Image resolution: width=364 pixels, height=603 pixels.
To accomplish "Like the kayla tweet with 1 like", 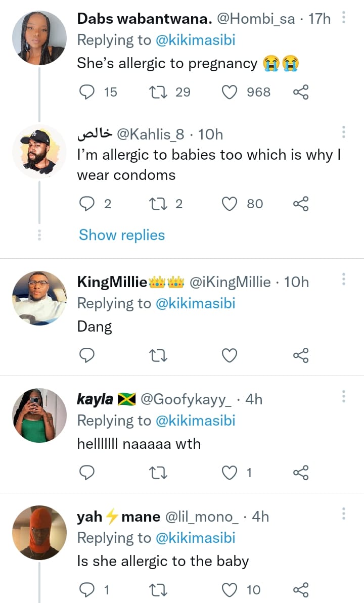I will click(230, 473).
